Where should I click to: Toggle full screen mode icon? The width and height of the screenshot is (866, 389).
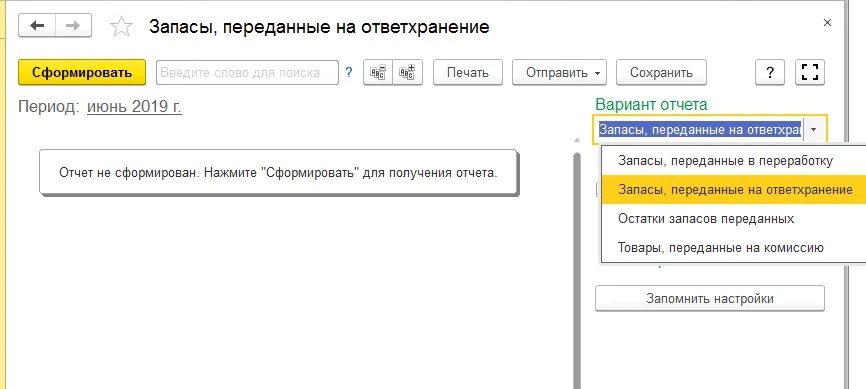[810, 72]
